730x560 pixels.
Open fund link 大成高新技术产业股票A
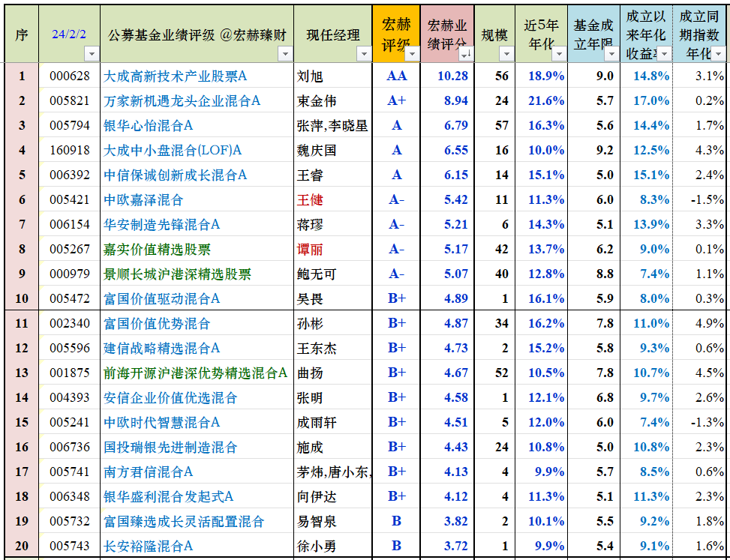click(x=175, y=76)
